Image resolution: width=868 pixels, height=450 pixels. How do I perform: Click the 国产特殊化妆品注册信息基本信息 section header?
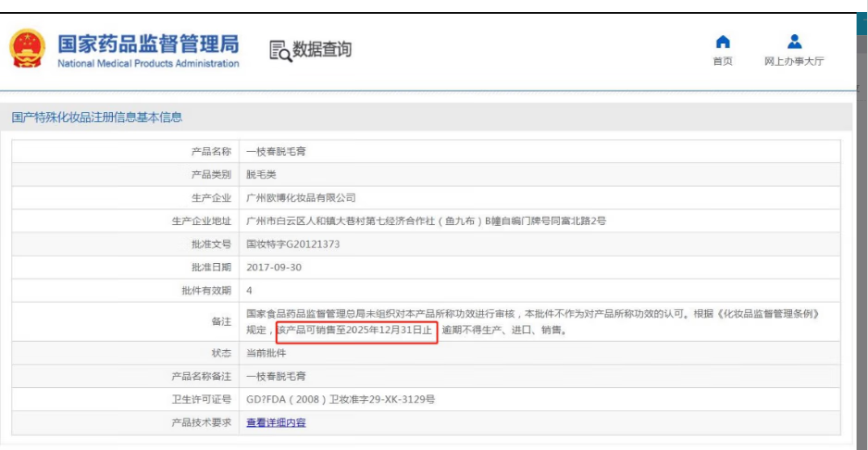(97, 118)
